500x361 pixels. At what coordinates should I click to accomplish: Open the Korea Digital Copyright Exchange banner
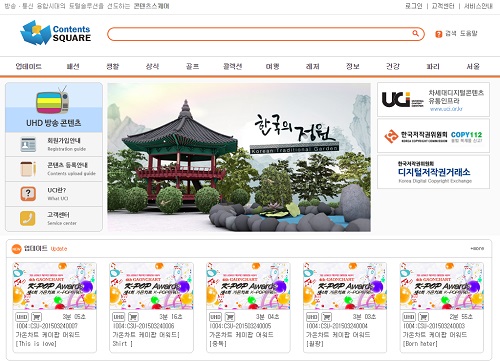(x=433, y=172)
